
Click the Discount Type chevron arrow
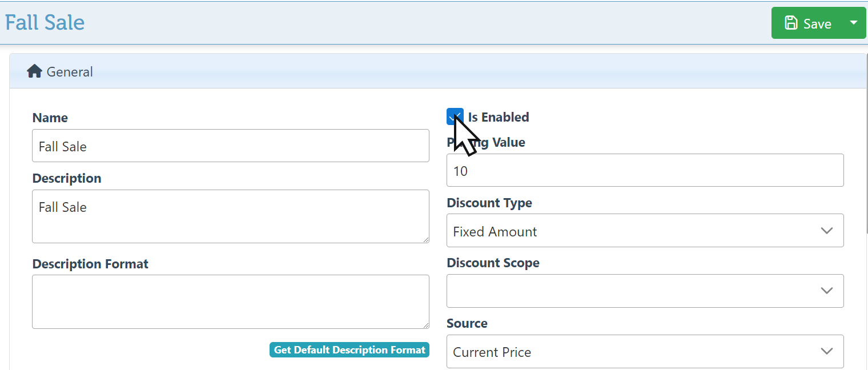[826, 231]
